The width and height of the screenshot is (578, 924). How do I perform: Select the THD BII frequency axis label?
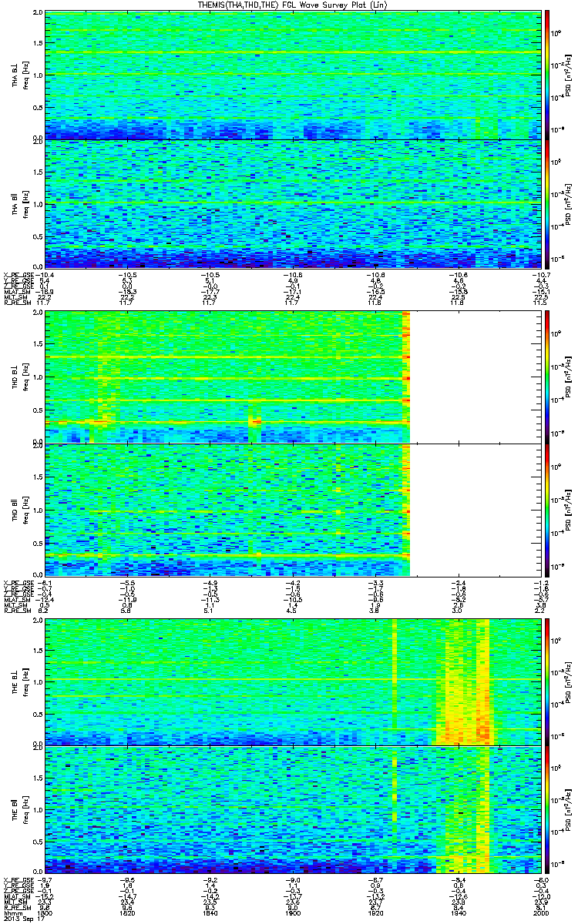(x=19, y=510)
